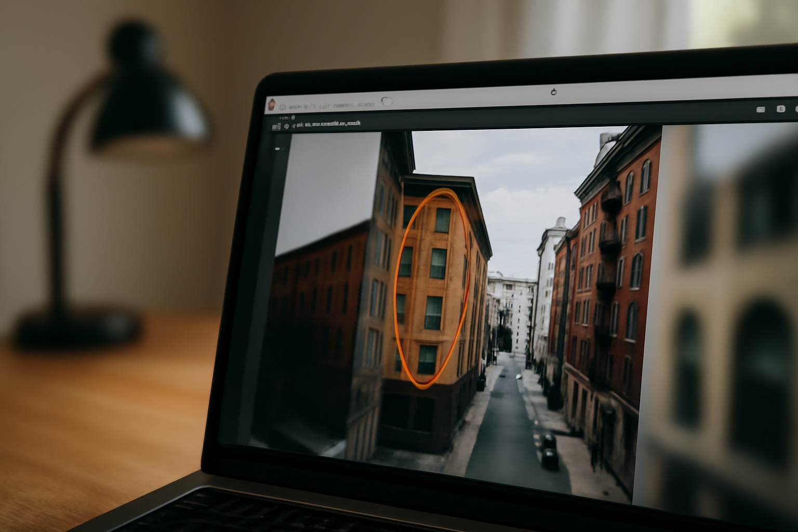Select the orange ellipse annotation on building
The width and height of the screenshot is (798, 532).
(x=432, y=289)
